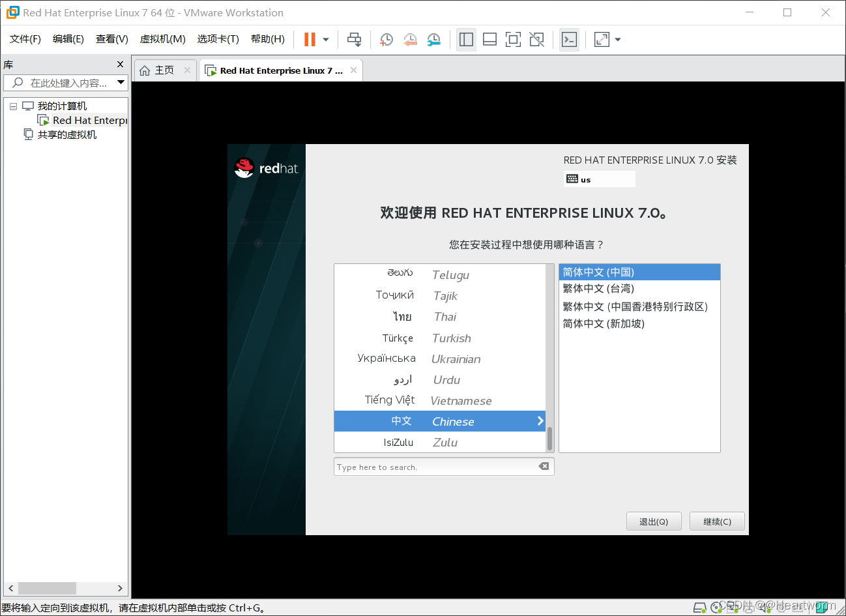846x616 pixels.
Task: Choose 简体中文 (新加坡) locale
Action: [639, 323]
